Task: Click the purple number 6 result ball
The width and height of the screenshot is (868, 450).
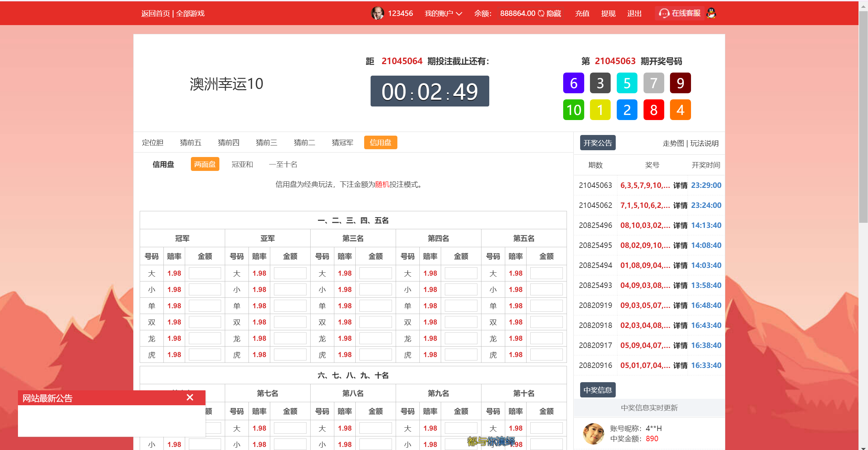Action: [573, 83]
